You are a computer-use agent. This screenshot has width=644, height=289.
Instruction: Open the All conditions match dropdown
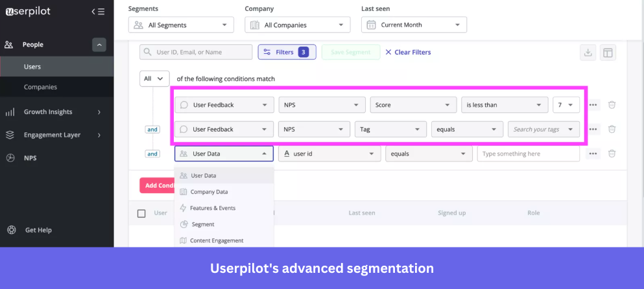[x=154, y=78]
